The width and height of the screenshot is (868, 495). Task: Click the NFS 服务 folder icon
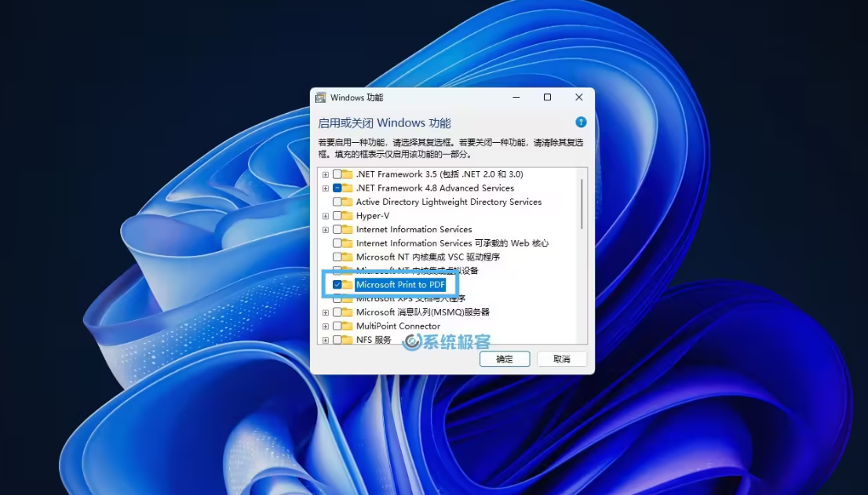(347, 340)
